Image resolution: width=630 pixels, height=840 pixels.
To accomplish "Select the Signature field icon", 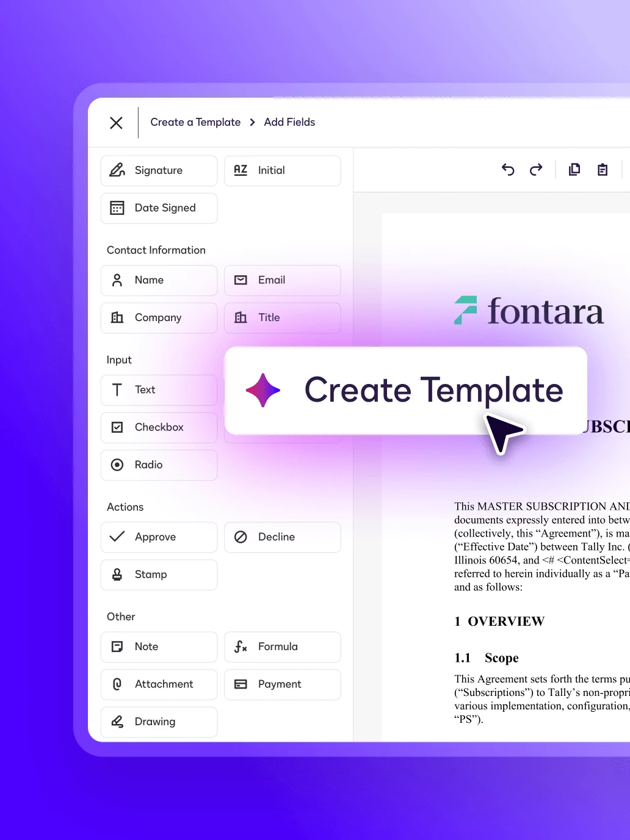I will [x=117, y=170].
